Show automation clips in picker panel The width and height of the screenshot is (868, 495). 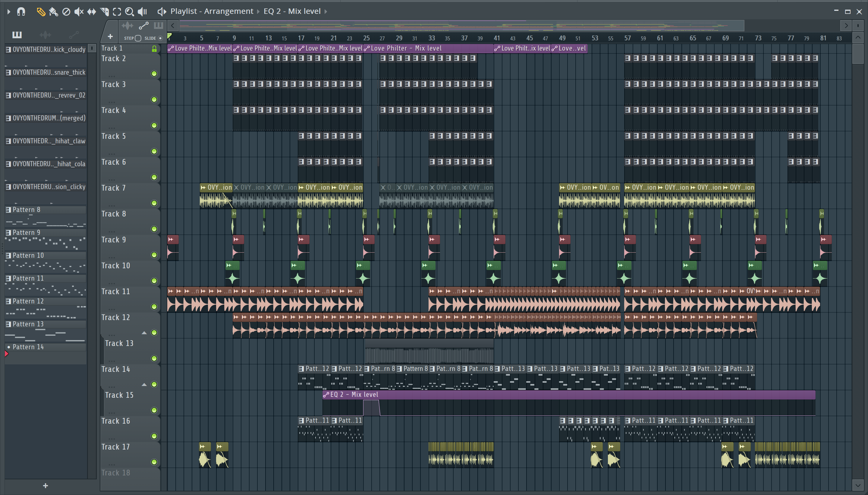pos(74,35)
